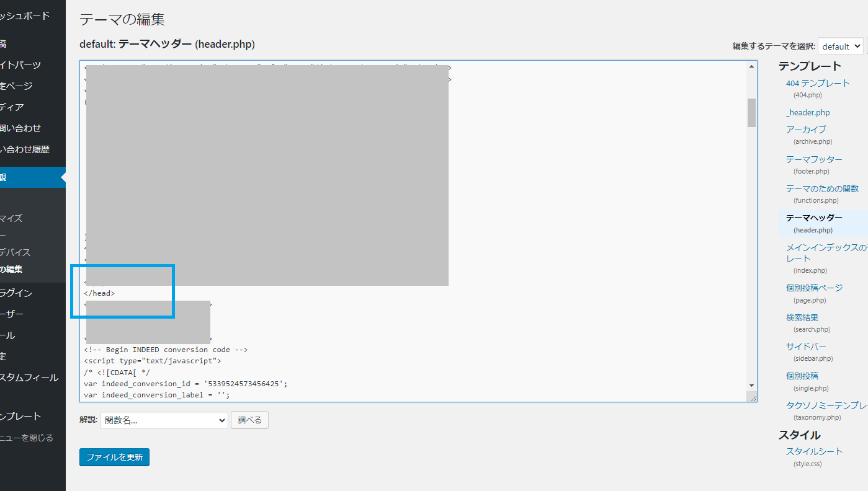Click the code editor scrollbar down arrow
This screenshot has height=491, width=868.
click(x=751, y=386)
